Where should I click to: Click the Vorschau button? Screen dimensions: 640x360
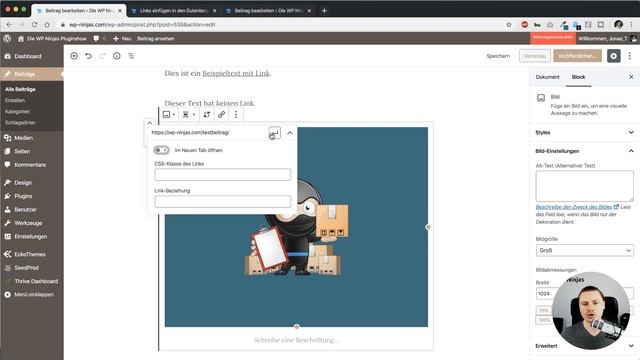pos(535,56)
